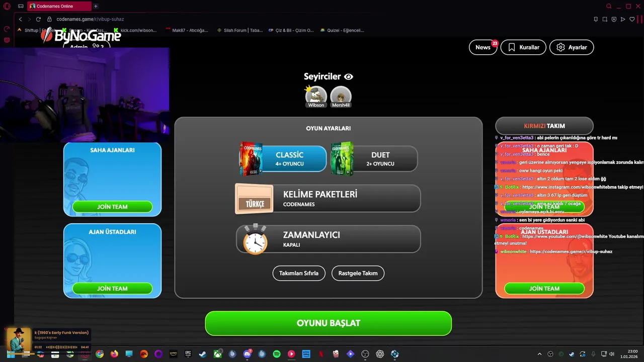Open the volume control in system tray
644x362 pixels.
coord(612,354)
